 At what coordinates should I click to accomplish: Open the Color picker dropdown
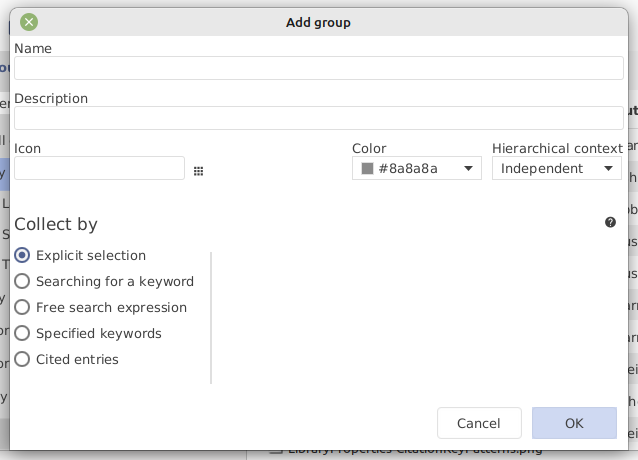click(416, 169)
